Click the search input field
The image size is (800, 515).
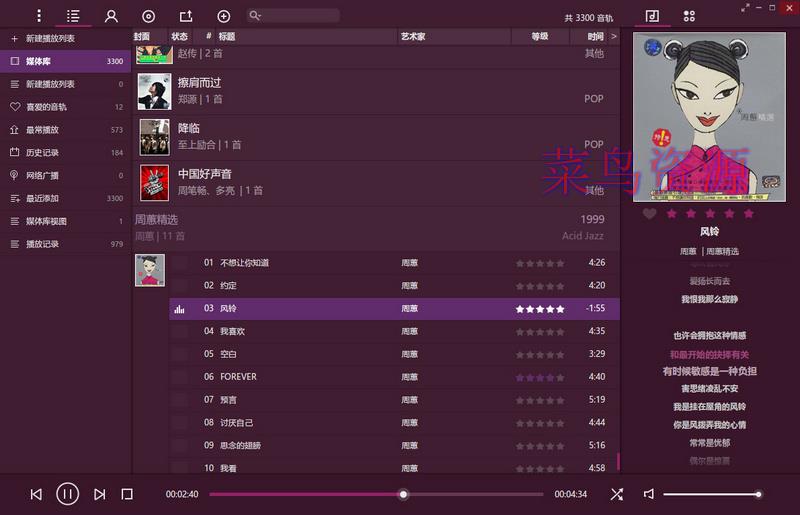point(293,16)
